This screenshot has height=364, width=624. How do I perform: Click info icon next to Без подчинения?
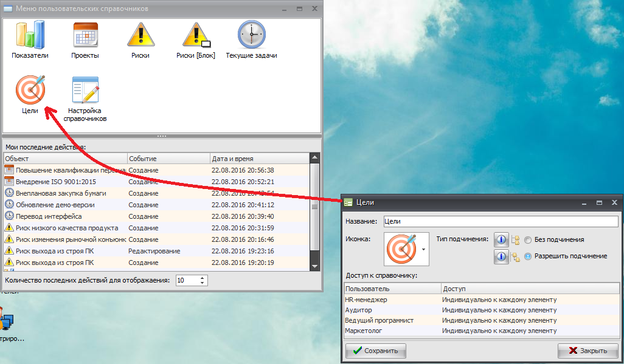[x=501, y=239]
